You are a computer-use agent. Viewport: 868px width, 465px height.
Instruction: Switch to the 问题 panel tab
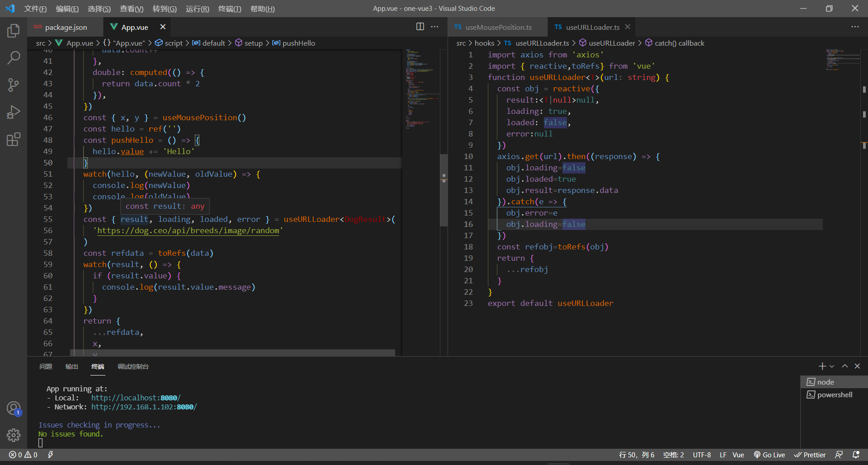tap(46, 366)
